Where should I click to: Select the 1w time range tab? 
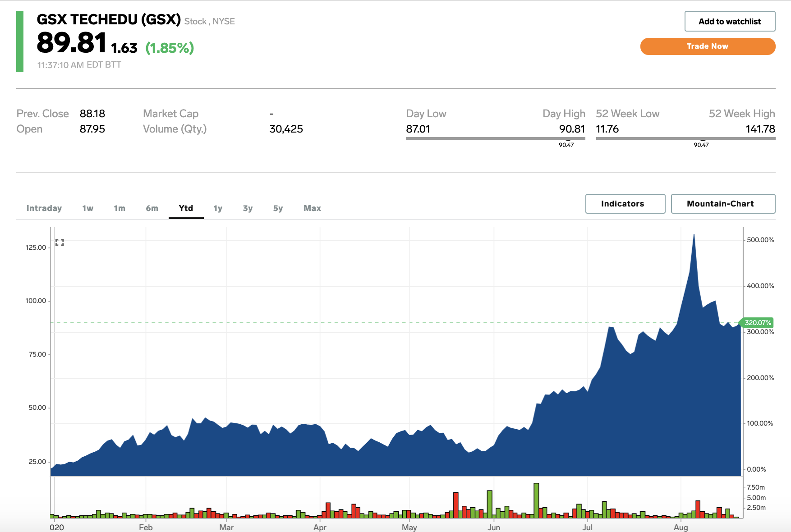coord(88,208)
